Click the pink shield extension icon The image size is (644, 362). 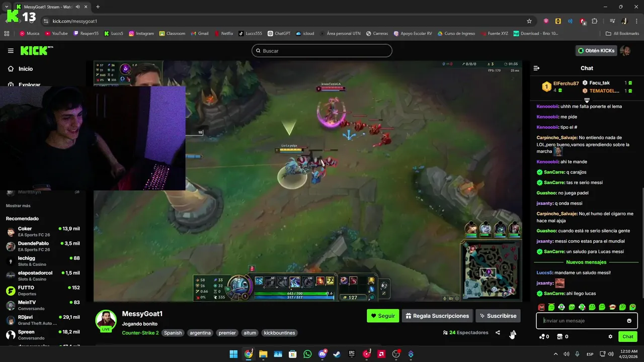coord(546,21)
